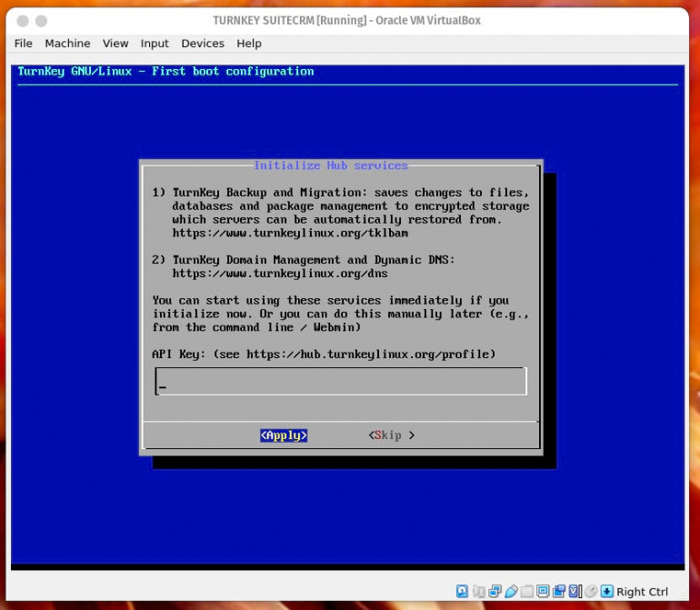Click the 'Right Ctrl' host key label
The width and height of the screenshot is (700, 610).
pos(642,591)
